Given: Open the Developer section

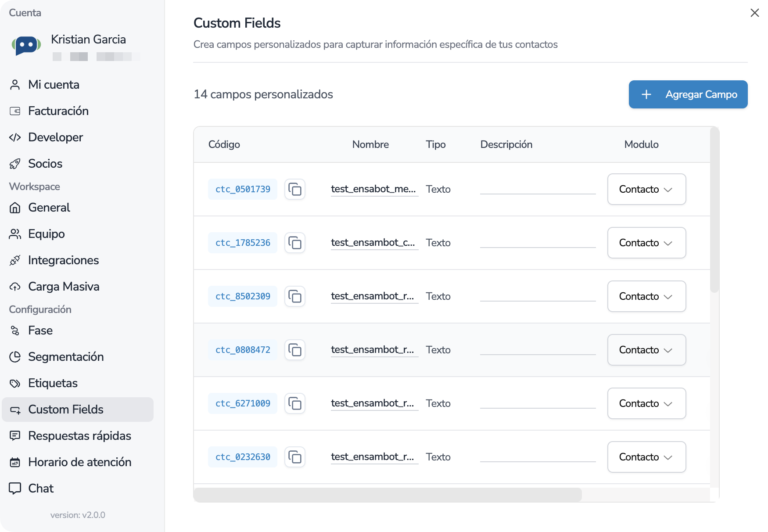Looking at the screenshot, I should [x=78, y=137].
